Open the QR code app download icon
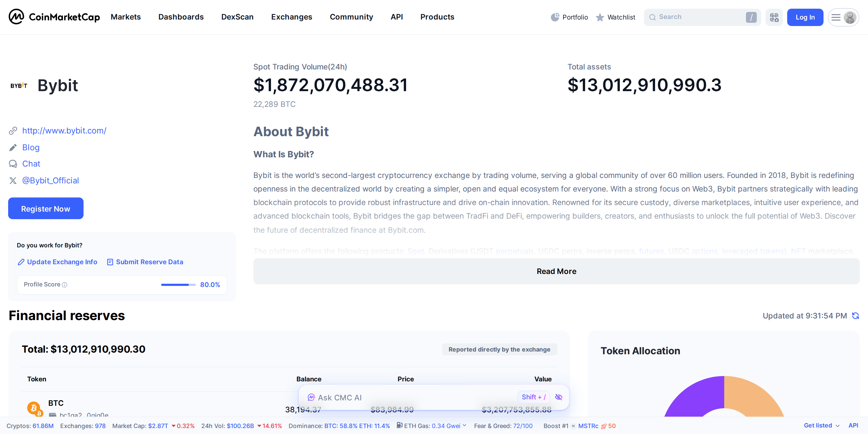This screenshot has height=434, width=868. (774, 17)
